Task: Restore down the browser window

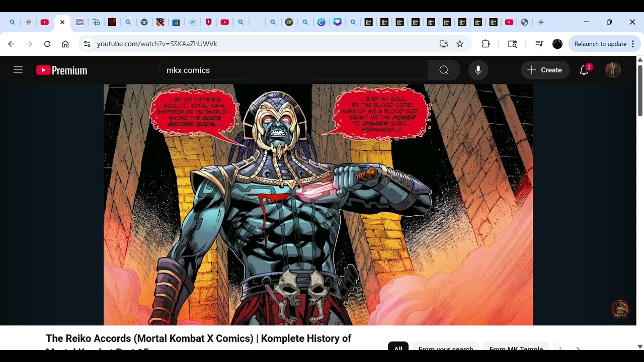Action: [609, 22]
